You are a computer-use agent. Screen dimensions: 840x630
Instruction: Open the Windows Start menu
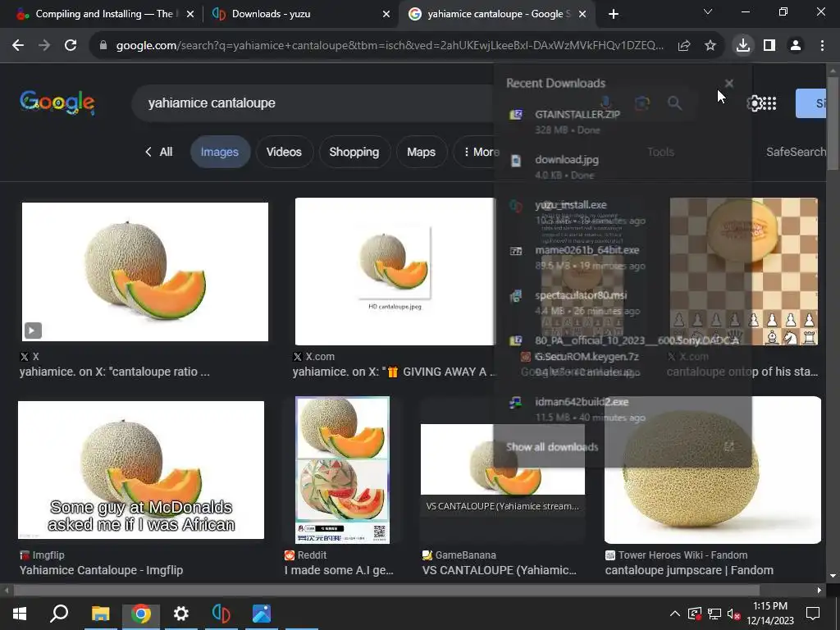(20, 614)
